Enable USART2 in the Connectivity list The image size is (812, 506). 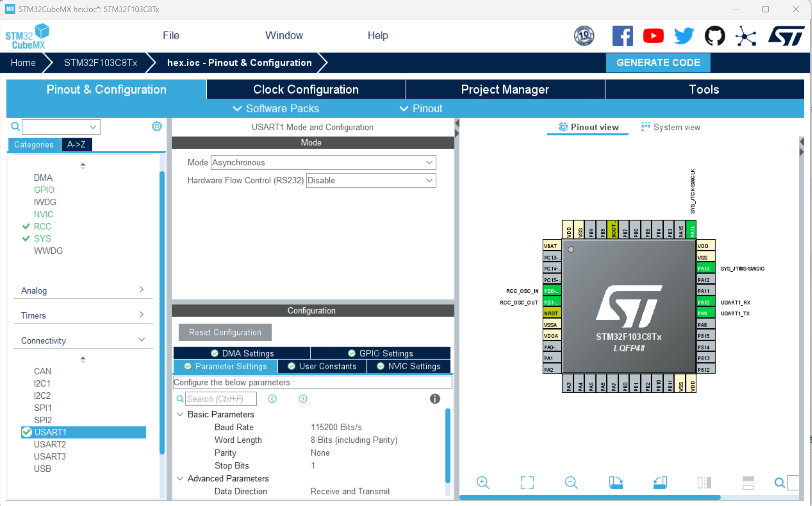(x=50, y=444)
